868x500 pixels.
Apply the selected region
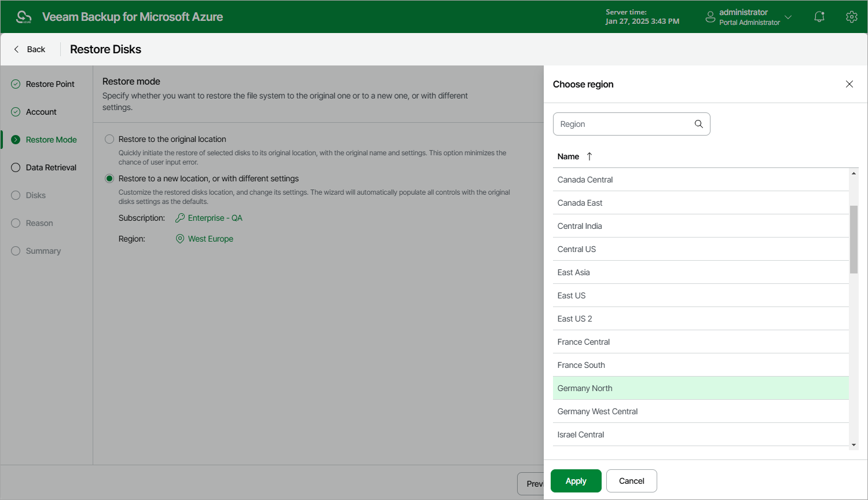(576, 481)
